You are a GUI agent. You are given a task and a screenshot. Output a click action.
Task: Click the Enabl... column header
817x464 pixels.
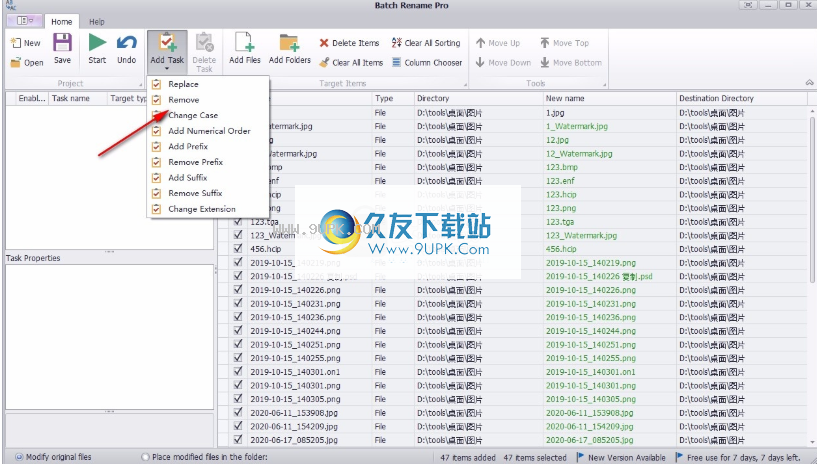pyautogui.click(x=31, y=98)
